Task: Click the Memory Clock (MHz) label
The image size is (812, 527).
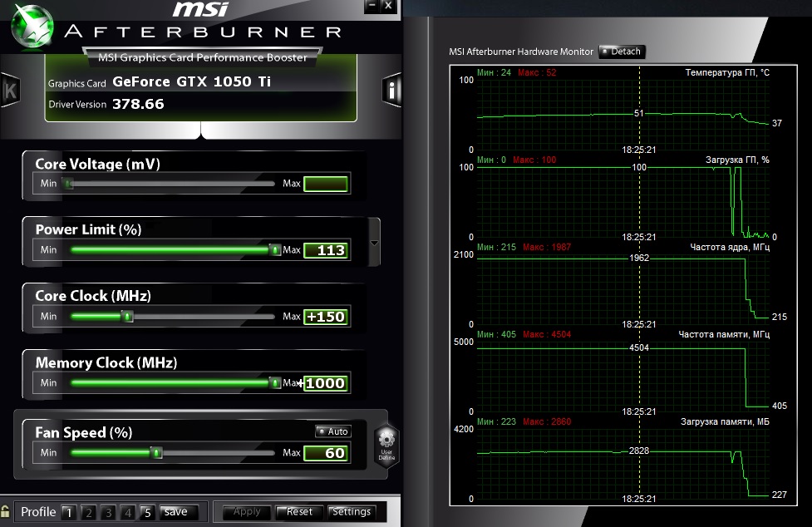Action: click(106, 362)
